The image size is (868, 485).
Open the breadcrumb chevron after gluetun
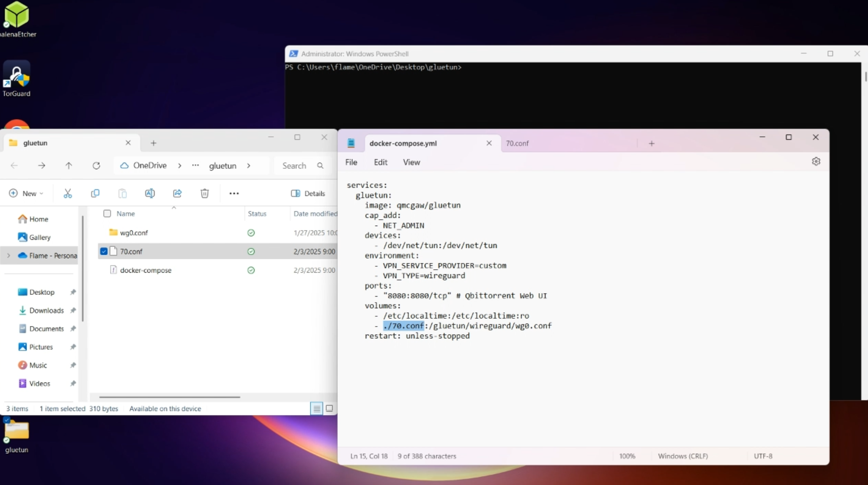point(249,165)
